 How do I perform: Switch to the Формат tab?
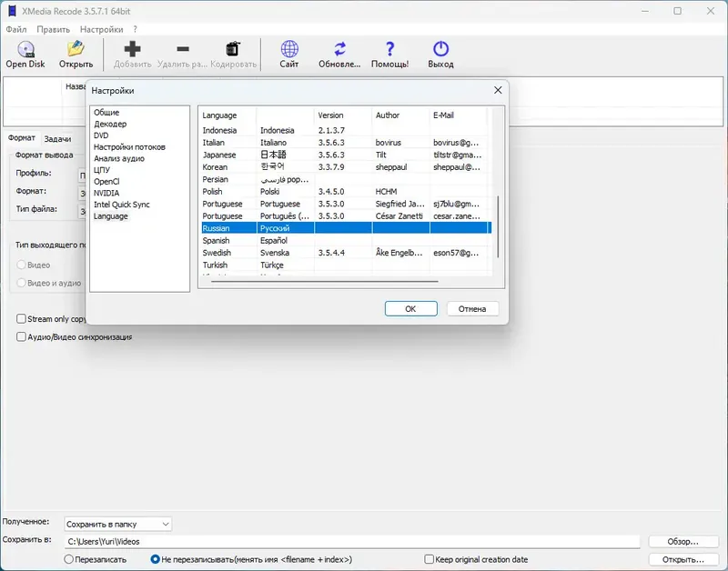point(21,138)
